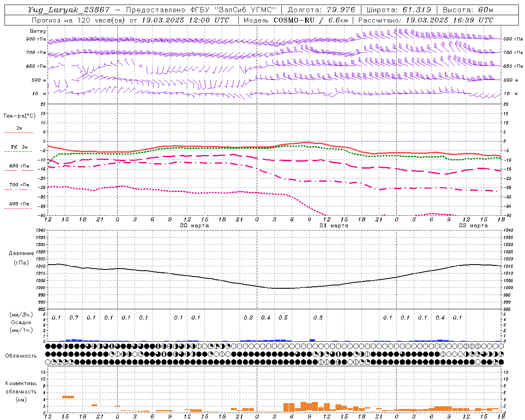The image size is (525, 420).
Task: Click the latitude value Широта: 61.319
Action: (399, 10)
